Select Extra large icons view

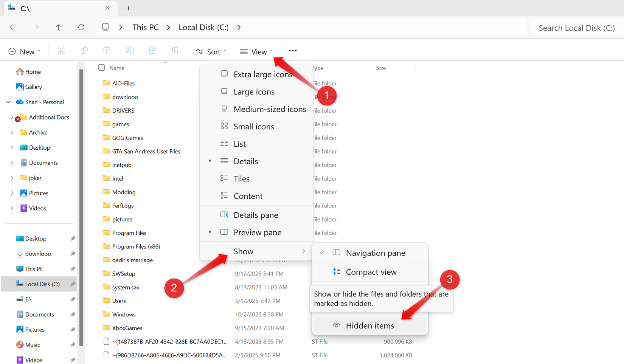[262, 74]
